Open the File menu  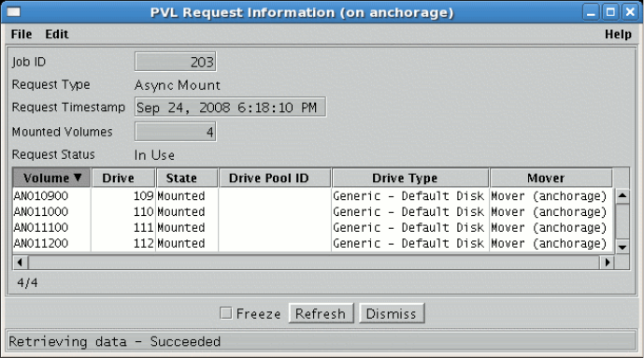pos(21,34)
